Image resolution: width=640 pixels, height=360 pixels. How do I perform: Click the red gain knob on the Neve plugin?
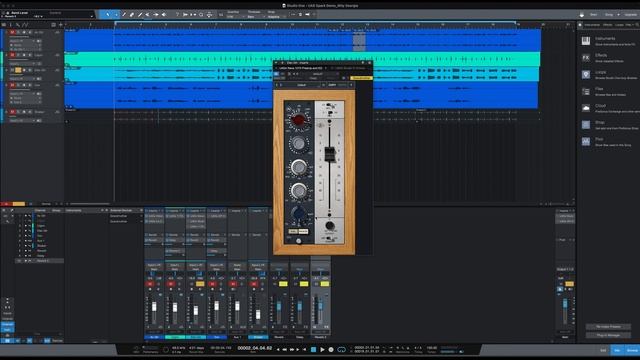coord(298,120)
